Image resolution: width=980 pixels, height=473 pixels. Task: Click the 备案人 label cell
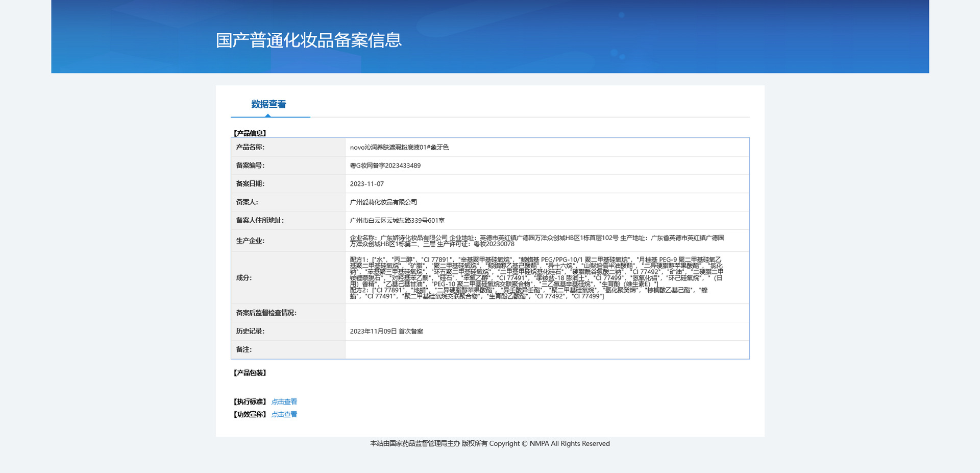point(288,202)
